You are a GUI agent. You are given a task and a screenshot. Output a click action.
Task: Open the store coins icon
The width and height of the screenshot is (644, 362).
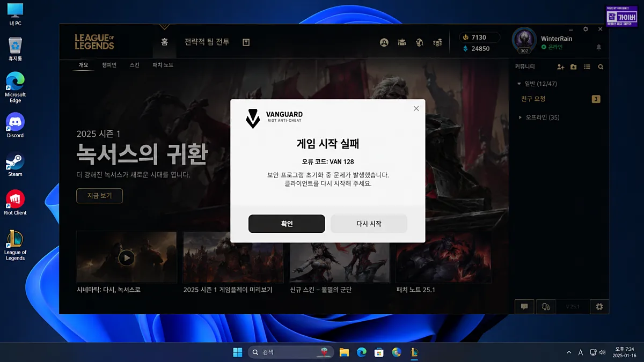(x=437, y=42)
